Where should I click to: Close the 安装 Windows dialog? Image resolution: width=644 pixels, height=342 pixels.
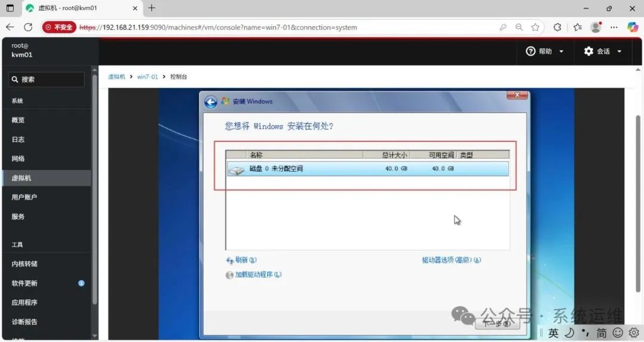pos(517,95)
